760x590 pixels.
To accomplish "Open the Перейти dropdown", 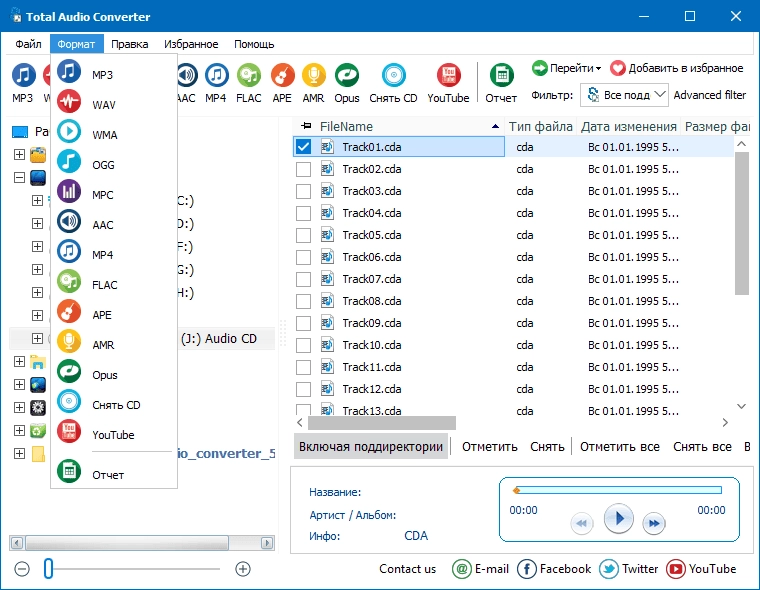I will [x=567, y=68].
